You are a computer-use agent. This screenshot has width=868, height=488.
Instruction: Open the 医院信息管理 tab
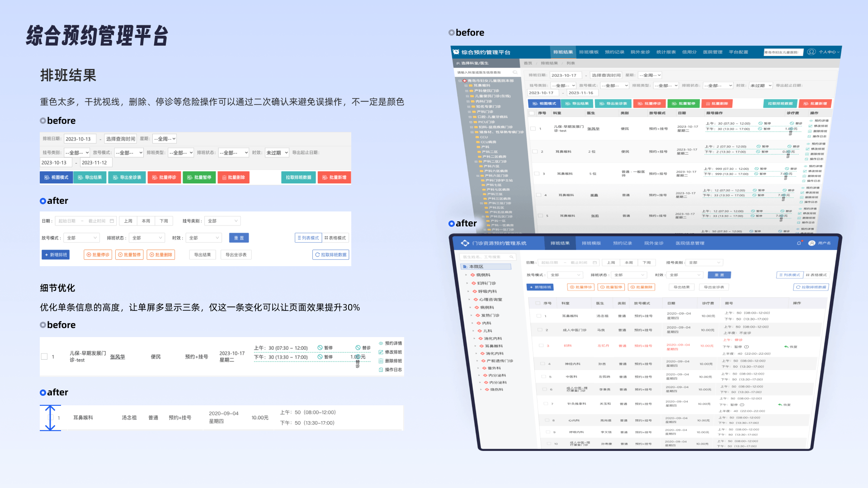tap(690, 243)
